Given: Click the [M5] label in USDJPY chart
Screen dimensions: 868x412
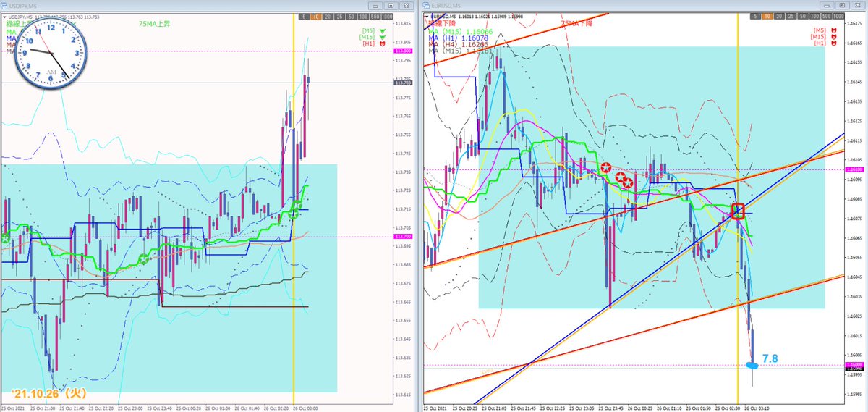Looking at the screenshot, I should coord(368,31).
